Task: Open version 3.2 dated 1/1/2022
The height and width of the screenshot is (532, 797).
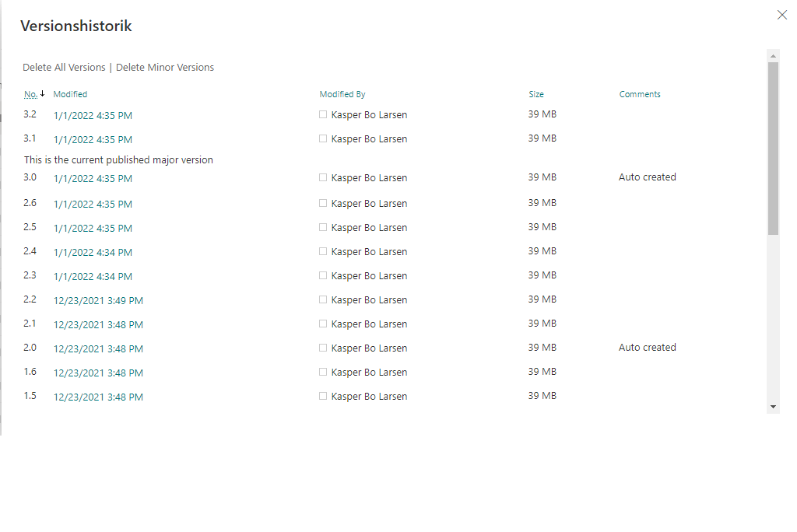Action: click(92, 114)
